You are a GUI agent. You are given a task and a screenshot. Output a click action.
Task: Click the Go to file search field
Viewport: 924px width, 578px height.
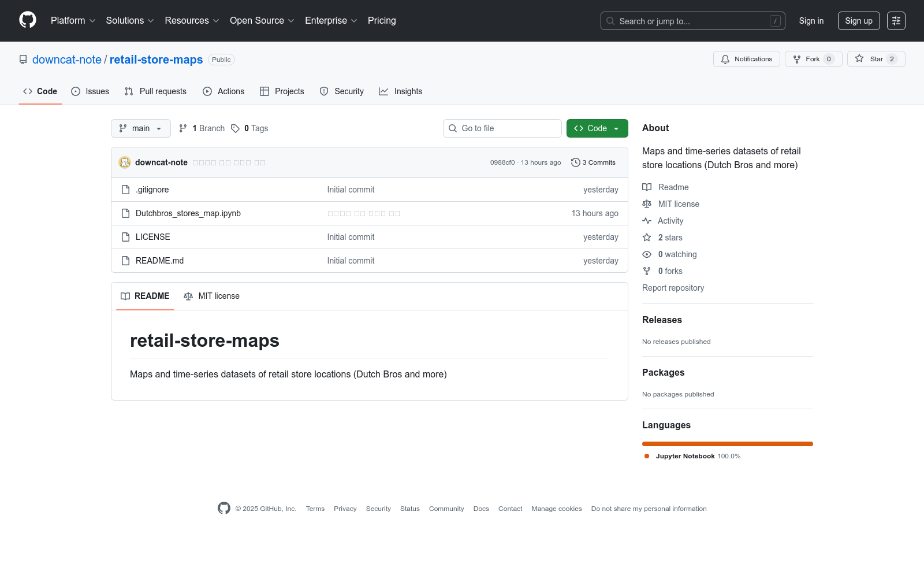502,128
